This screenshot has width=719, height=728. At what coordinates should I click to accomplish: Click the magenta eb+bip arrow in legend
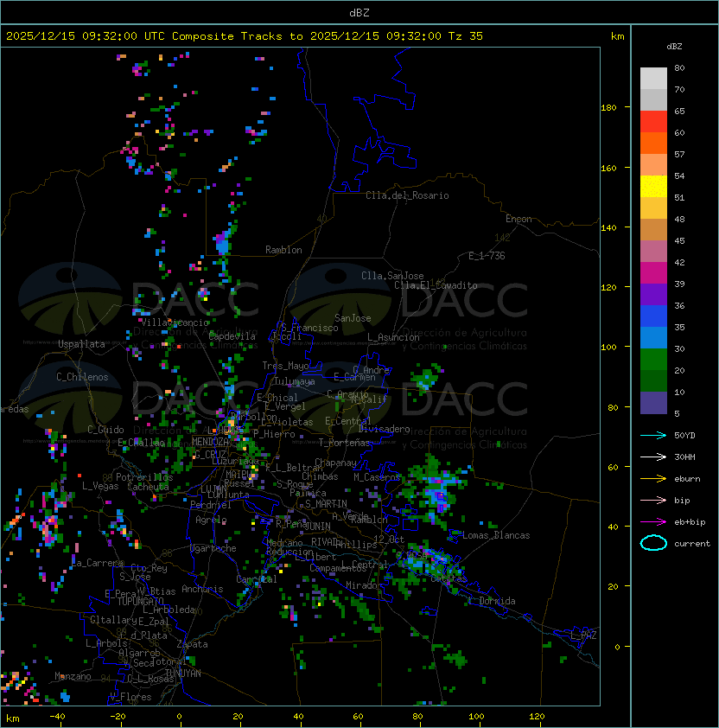(x=653, y=522)
